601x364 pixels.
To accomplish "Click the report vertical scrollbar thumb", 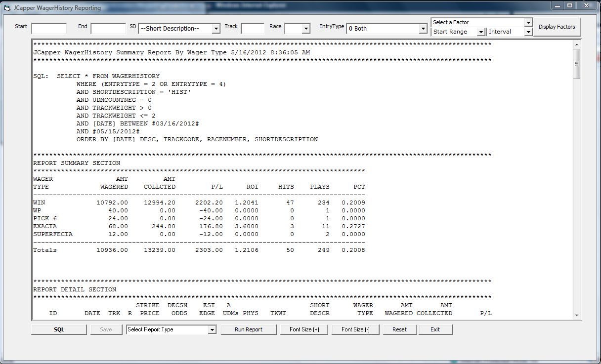I will [x=577, y=64].
